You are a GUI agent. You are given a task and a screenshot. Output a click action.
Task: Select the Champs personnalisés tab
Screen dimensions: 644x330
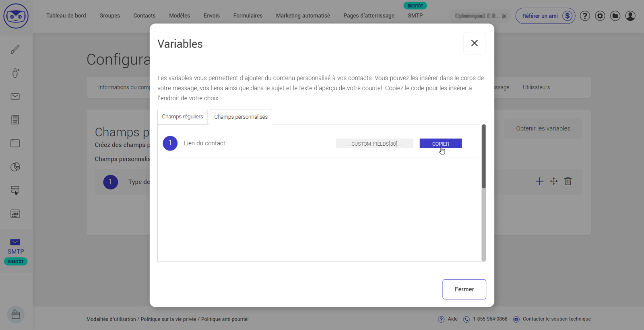241,117
